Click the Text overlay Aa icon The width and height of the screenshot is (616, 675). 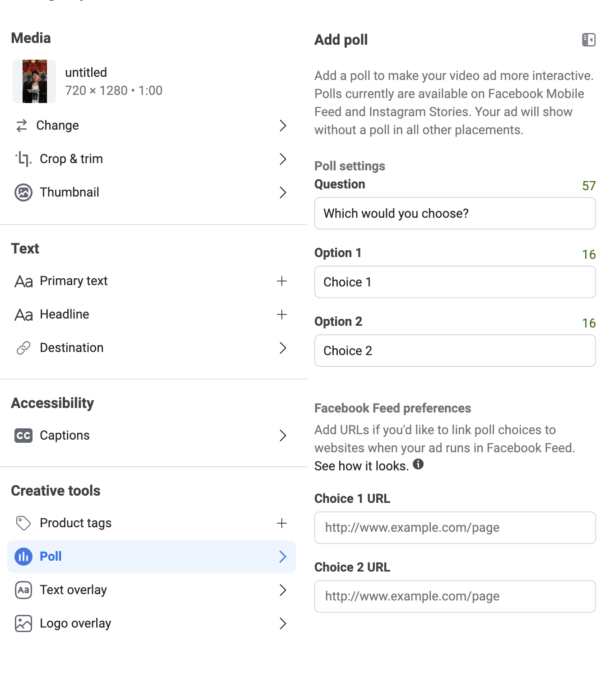click(23, 590)
